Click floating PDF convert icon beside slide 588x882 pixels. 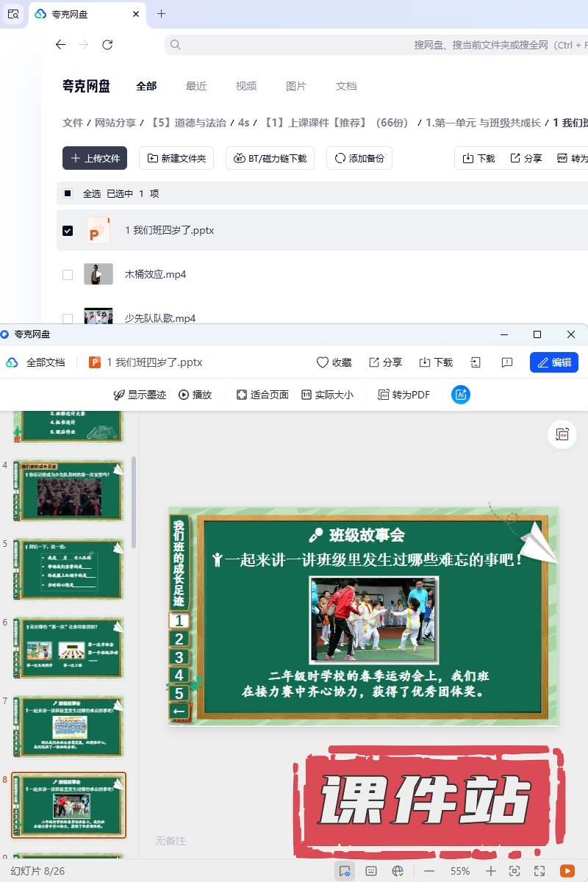point(562,434)
